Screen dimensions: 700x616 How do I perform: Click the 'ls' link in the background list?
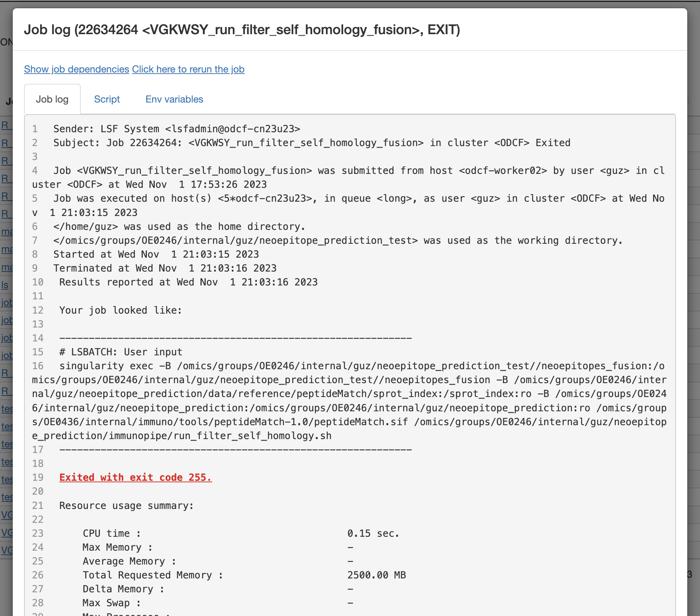[x=5, y=285]
